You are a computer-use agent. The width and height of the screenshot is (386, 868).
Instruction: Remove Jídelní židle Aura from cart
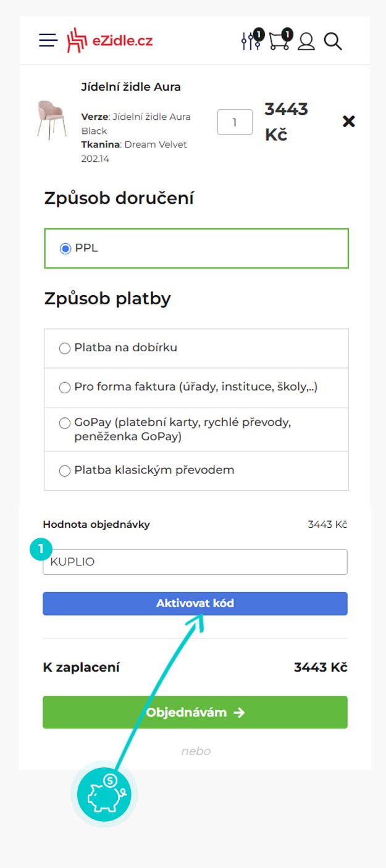pyautogui.click(x=348, y=122)
